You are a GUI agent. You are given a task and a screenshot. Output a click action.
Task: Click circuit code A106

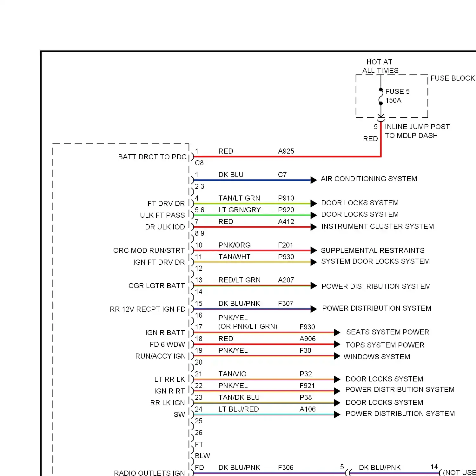click(307, 409)
